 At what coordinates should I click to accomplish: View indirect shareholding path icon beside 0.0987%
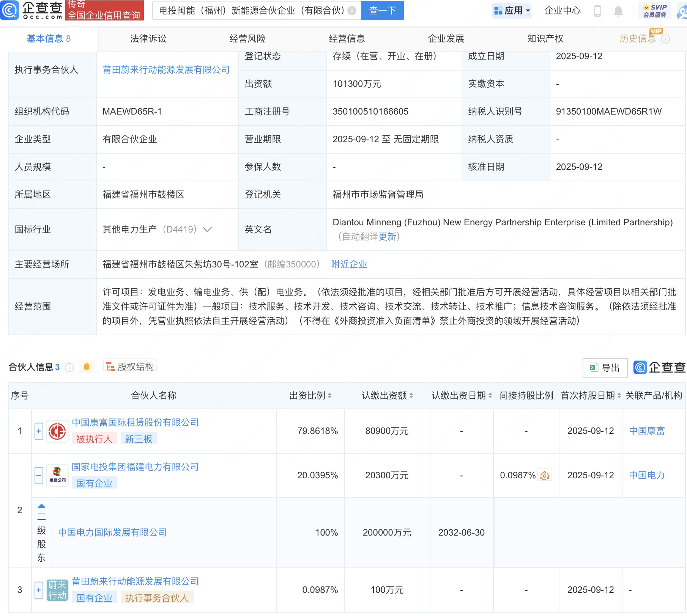tap(545, 476)
